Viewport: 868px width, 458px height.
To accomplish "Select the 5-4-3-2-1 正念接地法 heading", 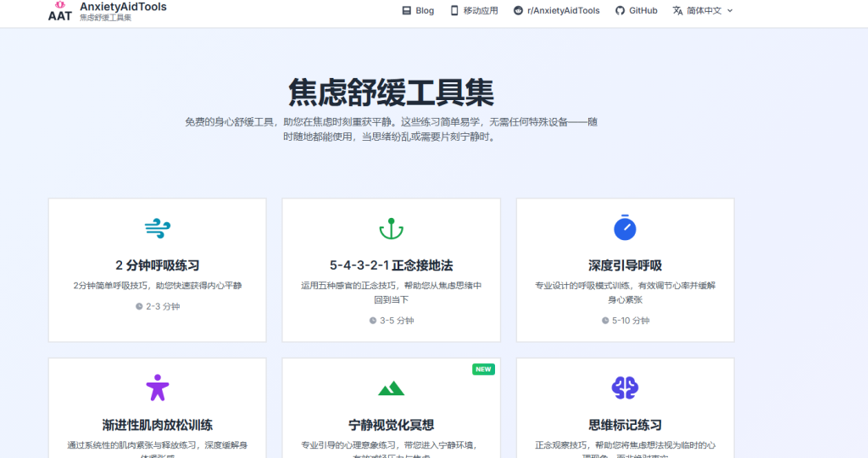I will tap(391, 265).
